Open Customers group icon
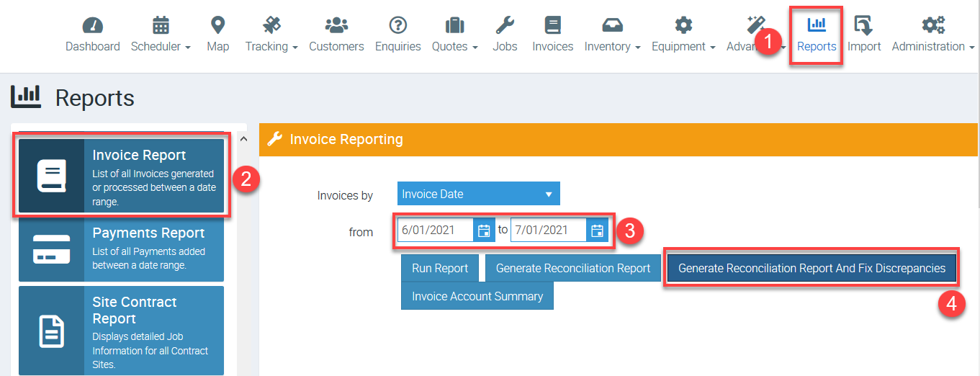 click(x=336, y=26)
